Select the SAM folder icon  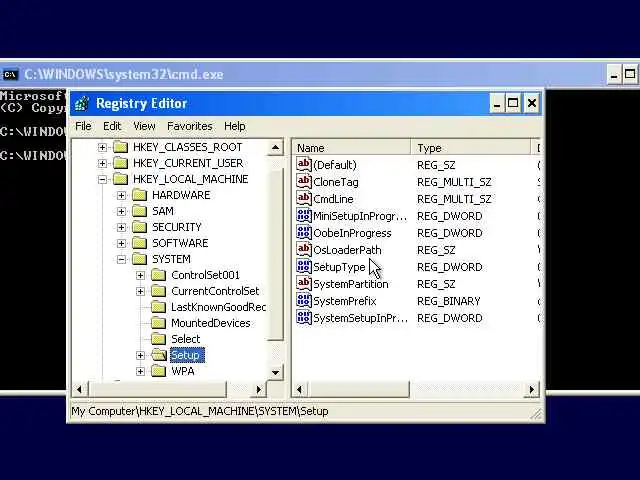coord(140,211)
